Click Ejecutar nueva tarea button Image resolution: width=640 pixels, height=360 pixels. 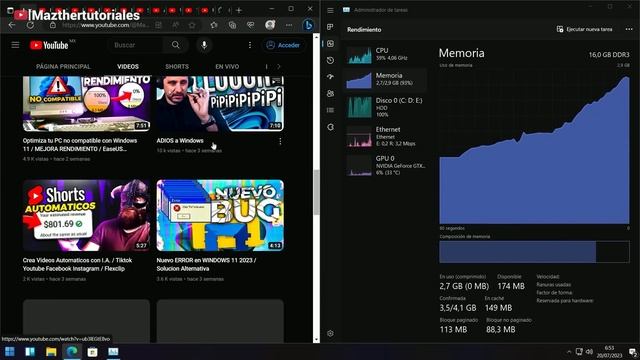584,29
